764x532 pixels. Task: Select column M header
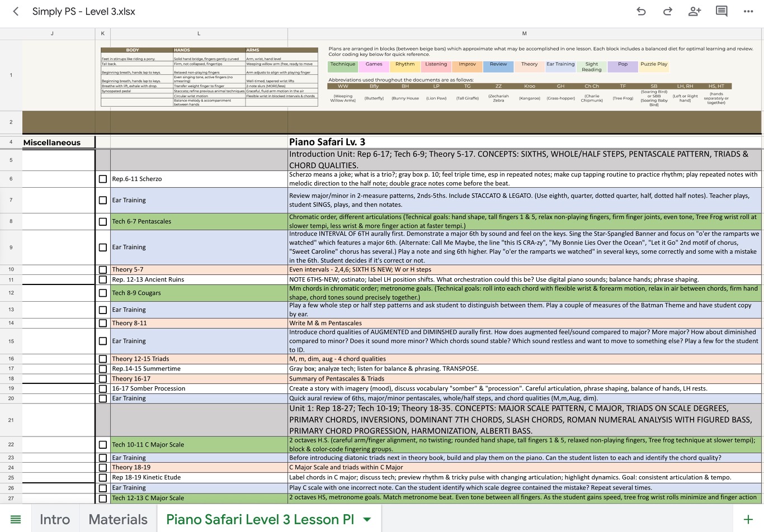[x=525, y=34]
